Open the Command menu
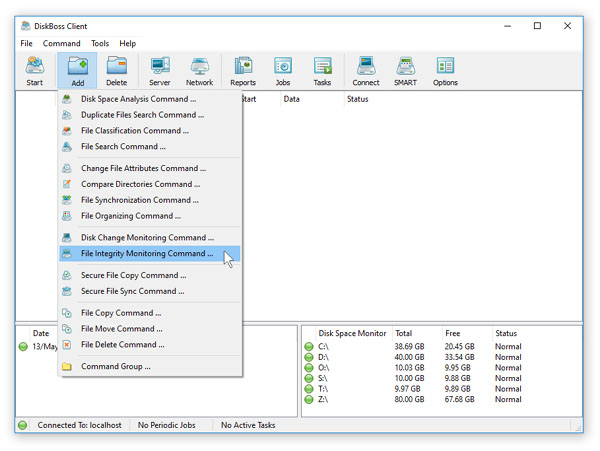Image resolution: width=600 pixels, height=451 pixels. pyautogui.click(x=62, y=43)
